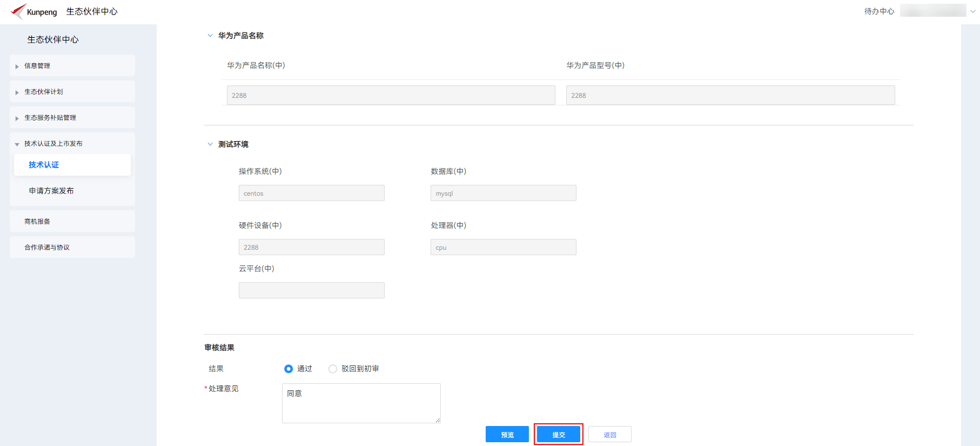980x446 pixels.
Task: Select the 技术认证 submenu item
Action: (72, 165)
